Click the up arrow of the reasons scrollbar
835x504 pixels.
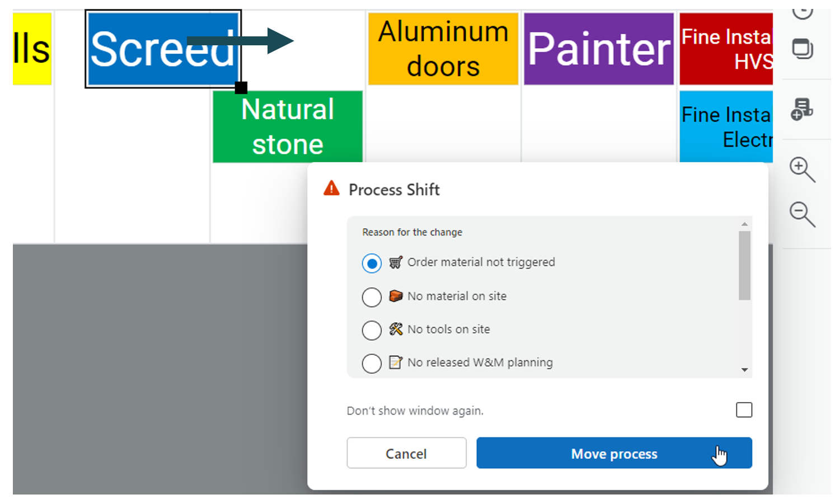(x=744, y=224)
